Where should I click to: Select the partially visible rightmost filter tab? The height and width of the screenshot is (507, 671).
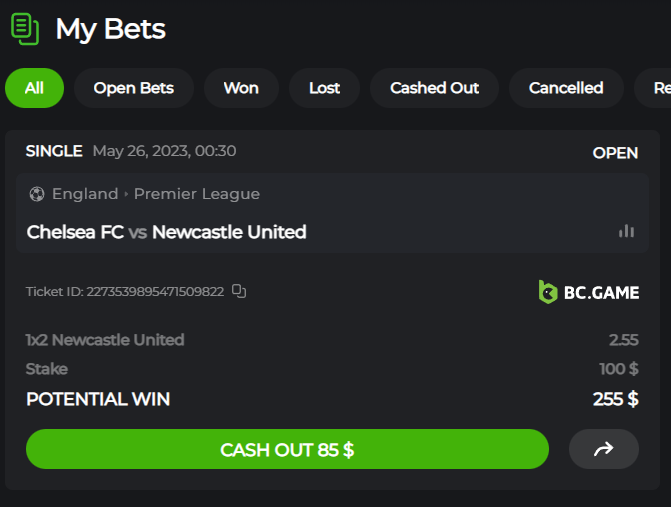[658, 88]
